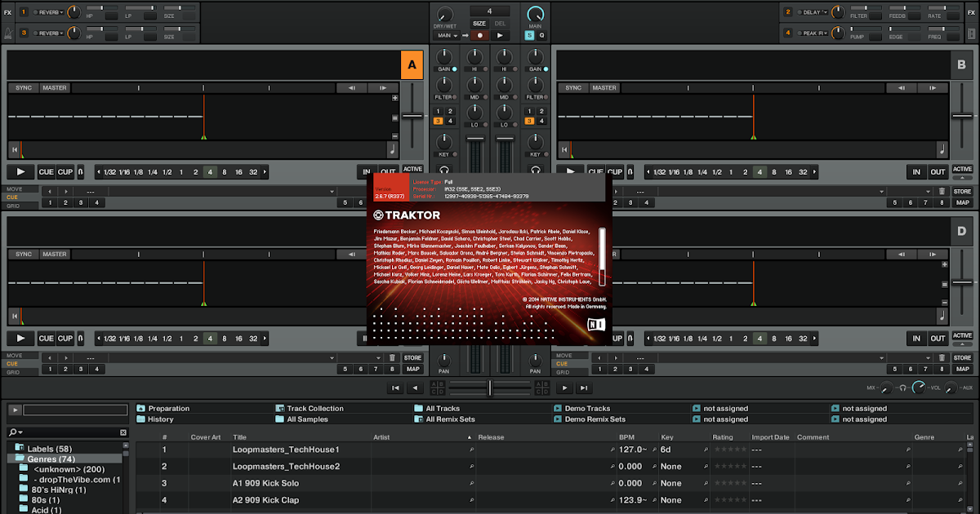The image size is (980, 514).
Task: Open the Delay effect dropdown for FX 2
Action: pyautogui.click(x=813, y=12)
